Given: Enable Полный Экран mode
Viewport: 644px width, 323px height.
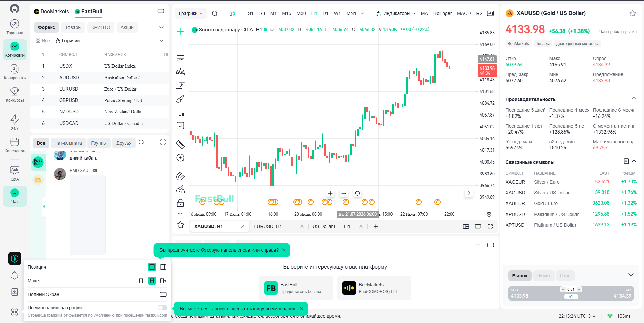Looking at the screenshot, I should (163, 294).
